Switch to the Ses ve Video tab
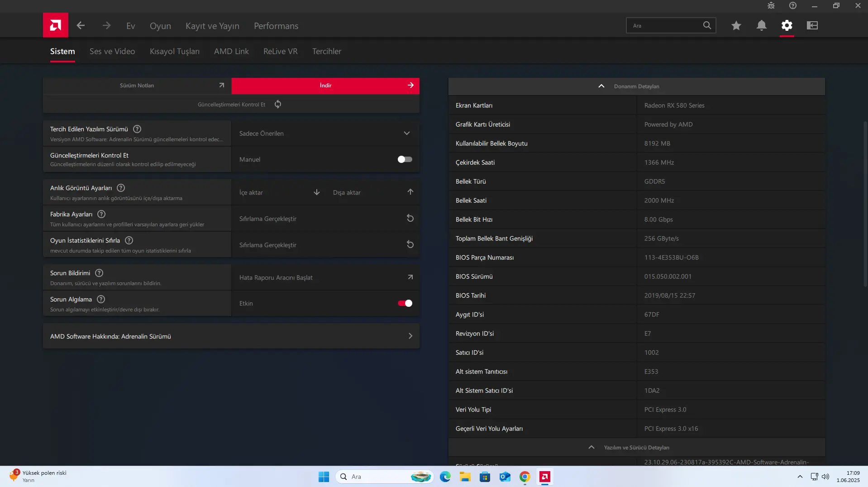This screenshot has height=487, width=868. 112,51
